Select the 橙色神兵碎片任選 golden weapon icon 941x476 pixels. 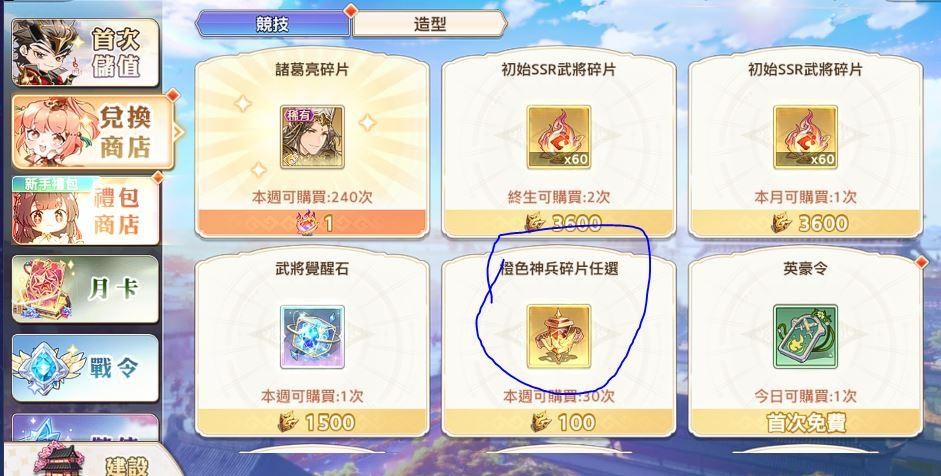coord(559,336)
